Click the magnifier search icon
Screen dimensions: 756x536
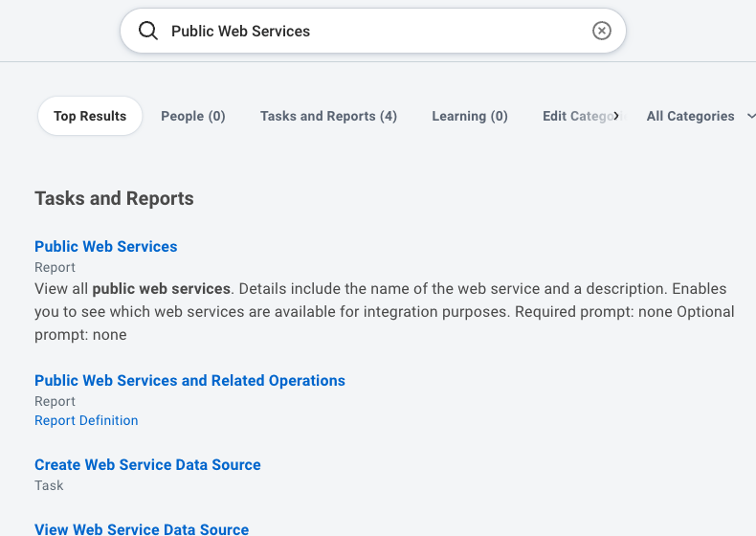[148, 31]
